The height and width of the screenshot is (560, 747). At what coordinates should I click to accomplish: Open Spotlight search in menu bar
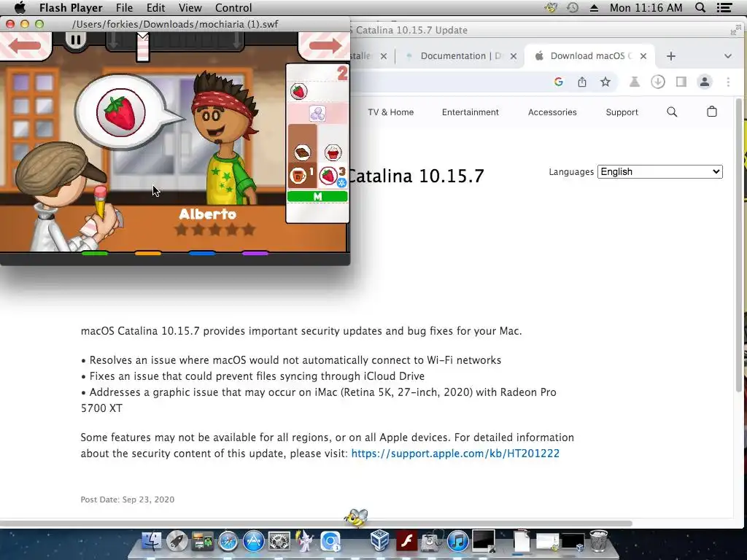click(700, 7)
